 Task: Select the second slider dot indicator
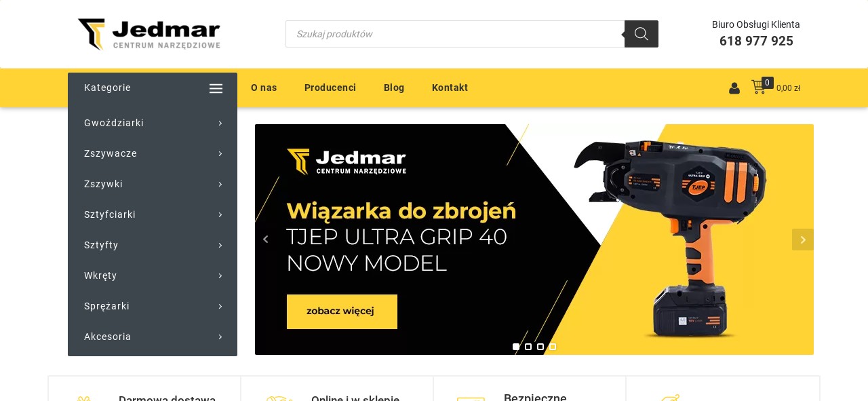point(528,347)
